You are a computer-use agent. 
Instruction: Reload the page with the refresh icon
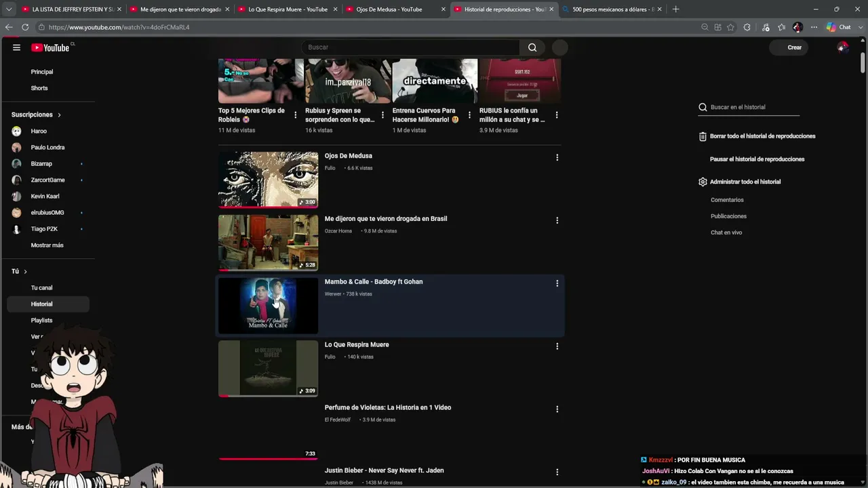(25, 27)
